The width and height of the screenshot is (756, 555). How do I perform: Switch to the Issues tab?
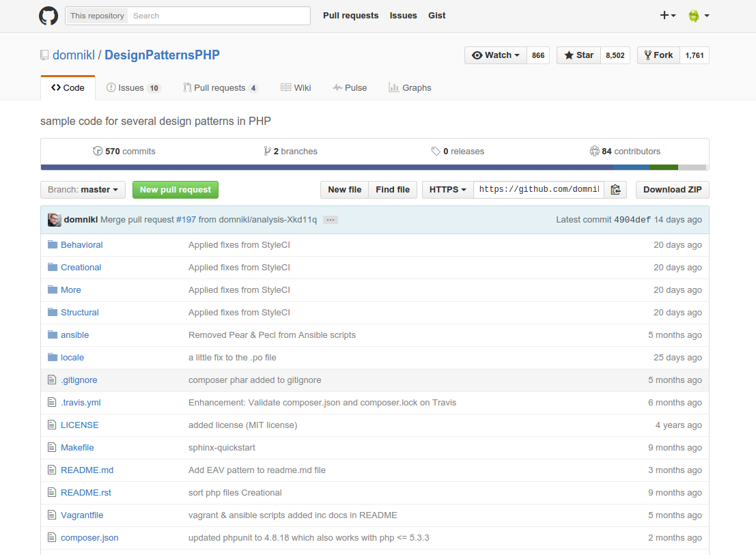(133, 87)
